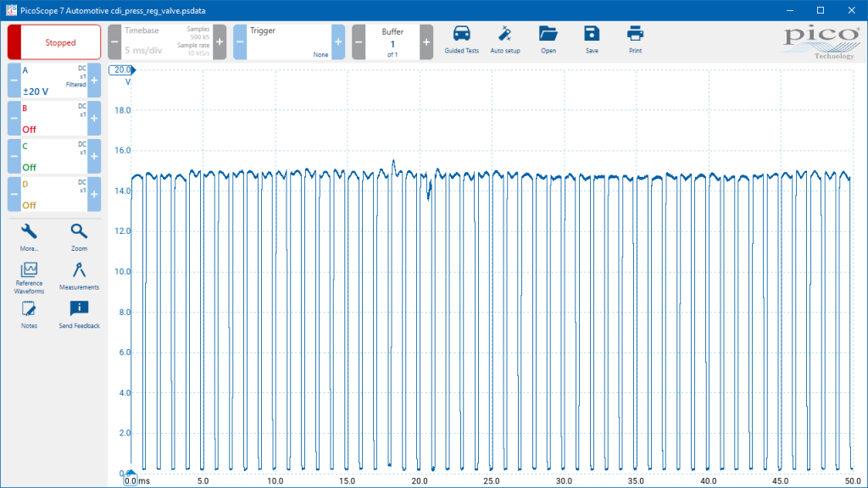868x488 pixels.
Task: Click the PicoScope title bar app icon
Action: 11,10
